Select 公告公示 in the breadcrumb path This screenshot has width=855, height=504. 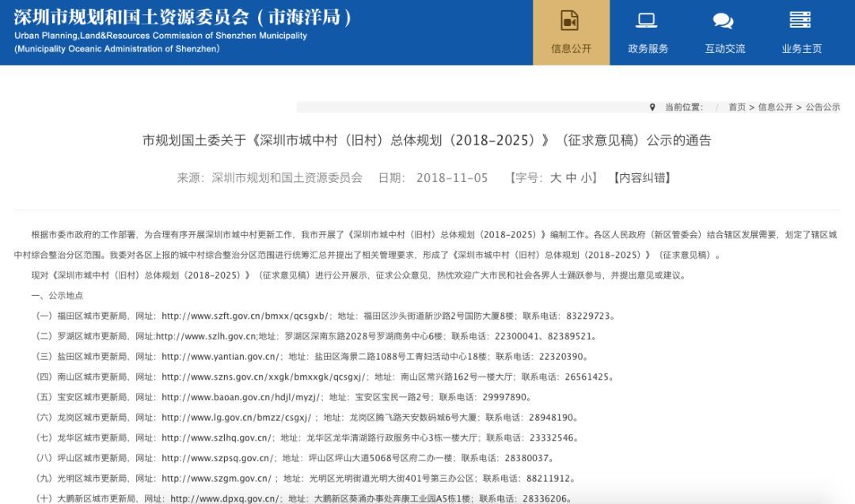point(823,107)
